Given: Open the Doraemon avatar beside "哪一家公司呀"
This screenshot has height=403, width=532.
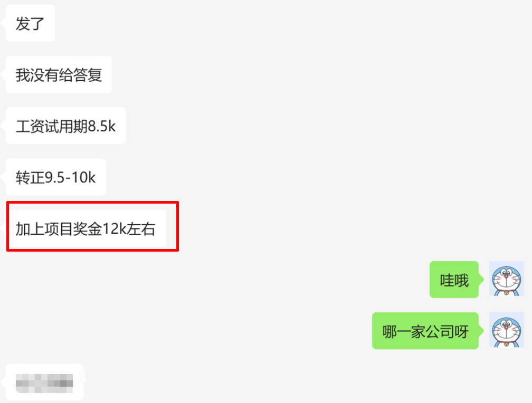Looking at the screenshot, I should click(x=506, y=330).
